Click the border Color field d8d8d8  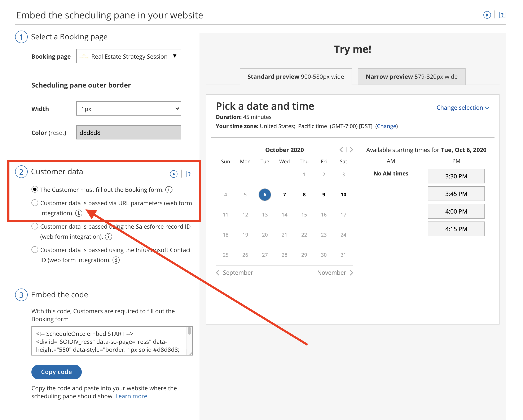coord(129,132)
